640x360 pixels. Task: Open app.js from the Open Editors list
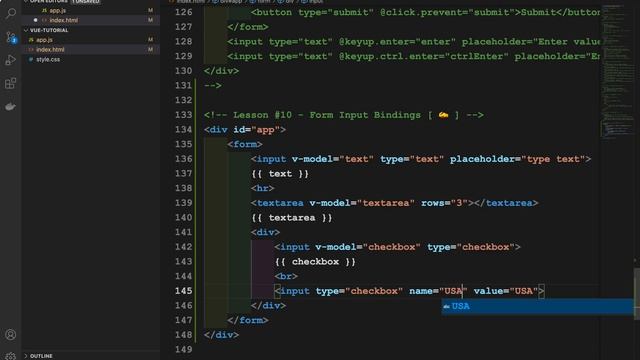coord(58,11)
